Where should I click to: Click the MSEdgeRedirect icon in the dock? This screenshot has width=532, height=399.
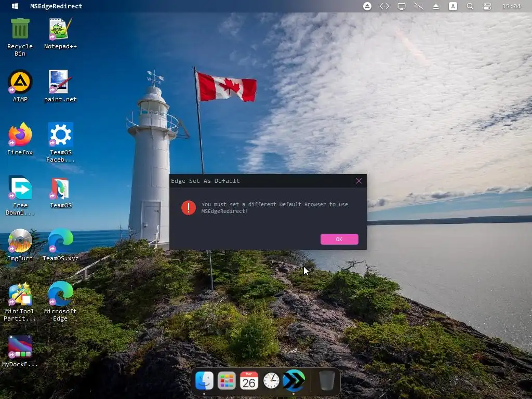[294, 380]
